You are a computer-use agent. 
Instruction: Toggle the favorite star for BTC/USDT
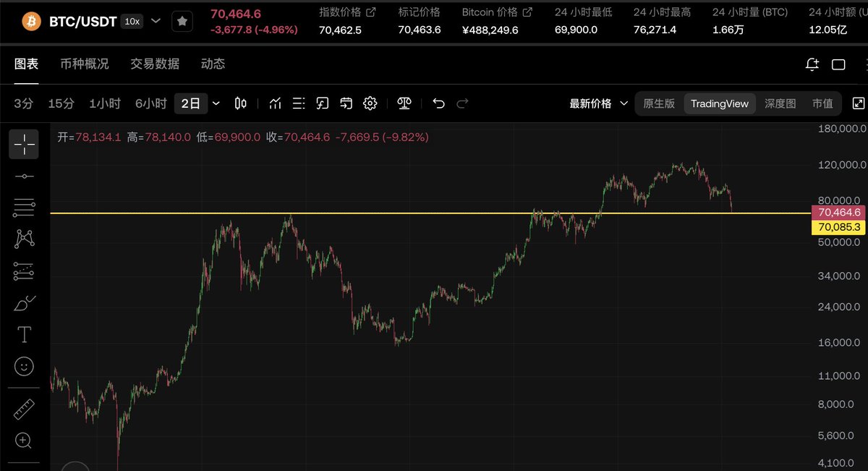182,22
